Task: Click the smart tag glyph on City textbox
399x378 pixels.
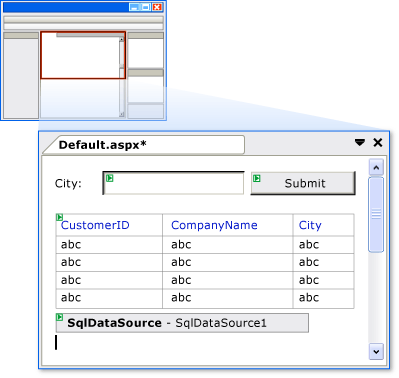Action: [x=109, y=178]
